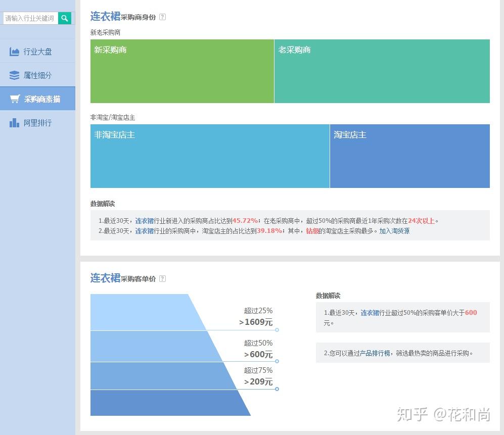Click 连衣裙 link in first data note

(144, 221)
